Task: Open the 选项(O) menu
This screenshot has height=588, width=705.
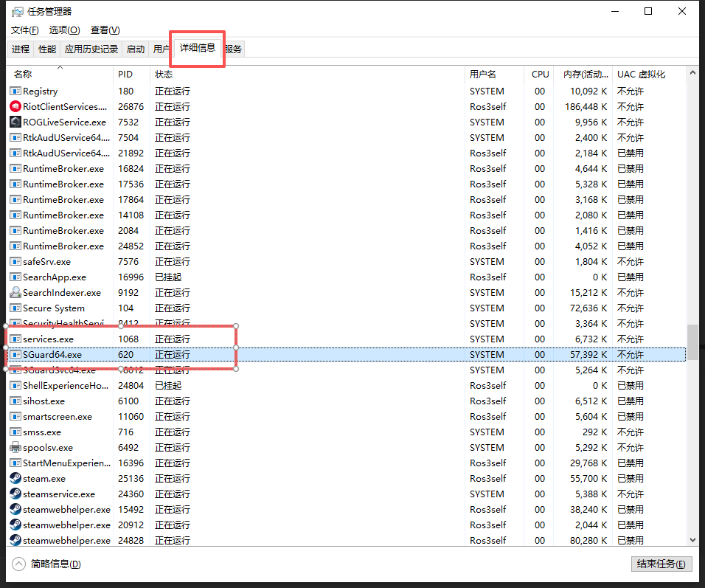Action: pos(64,30)
